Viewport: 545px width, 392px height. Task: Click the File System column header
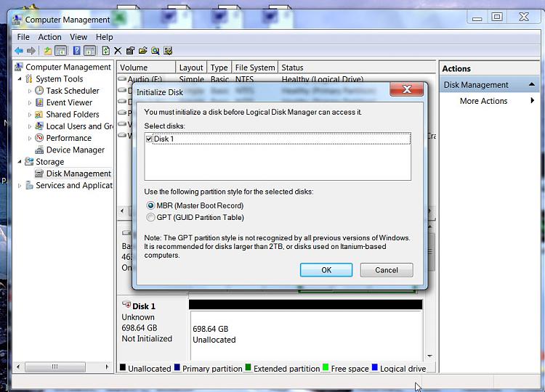pyautogui.click(x=255, y=68)
